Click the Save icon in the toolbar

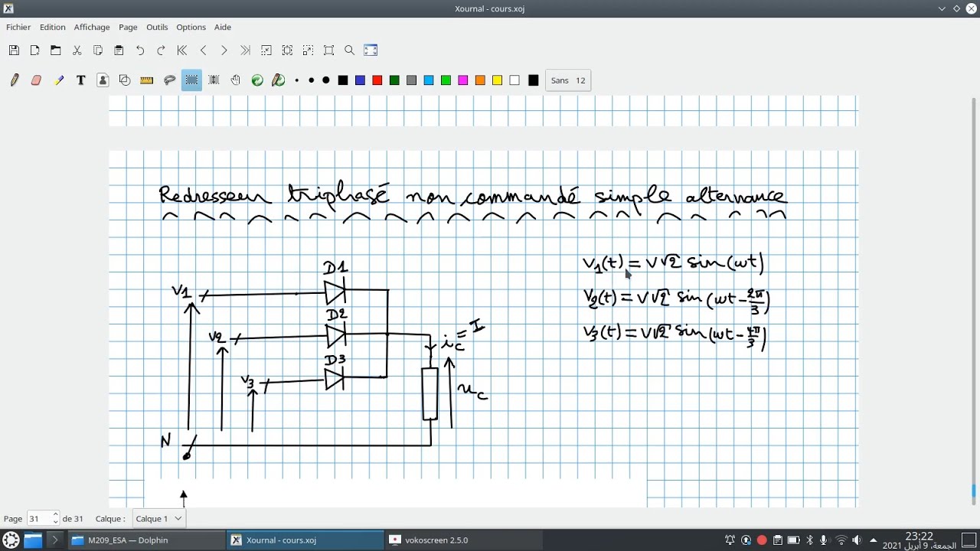tap(14, 51)
